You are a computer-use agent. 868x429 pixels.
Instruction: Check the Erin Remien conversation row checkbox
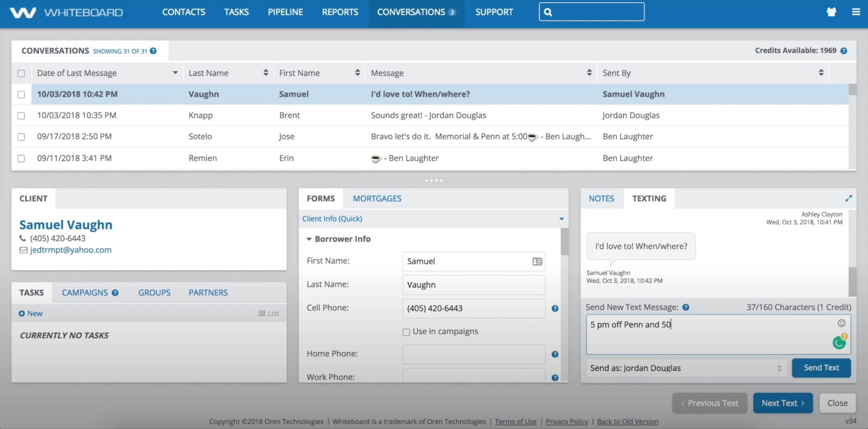(21, 158)
